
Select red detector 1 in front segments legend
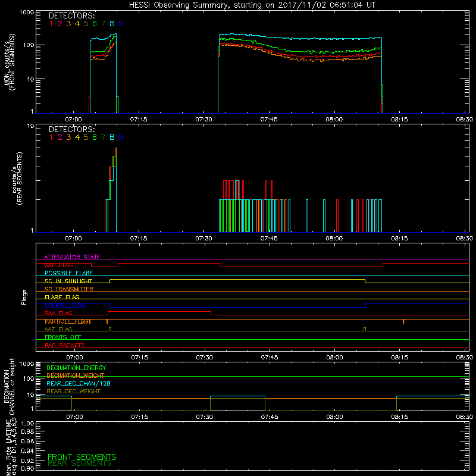point(51,24)
